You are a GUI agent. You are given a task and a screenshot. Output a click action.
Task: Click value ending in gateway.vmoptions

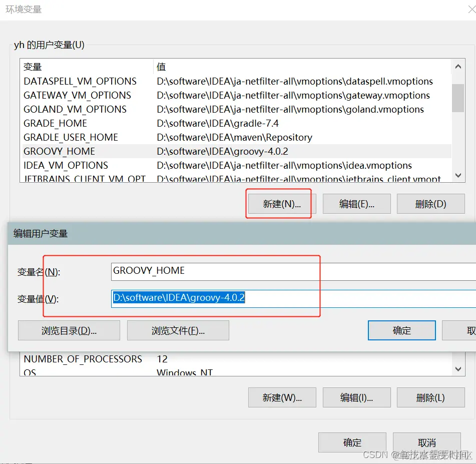[293, 95]
